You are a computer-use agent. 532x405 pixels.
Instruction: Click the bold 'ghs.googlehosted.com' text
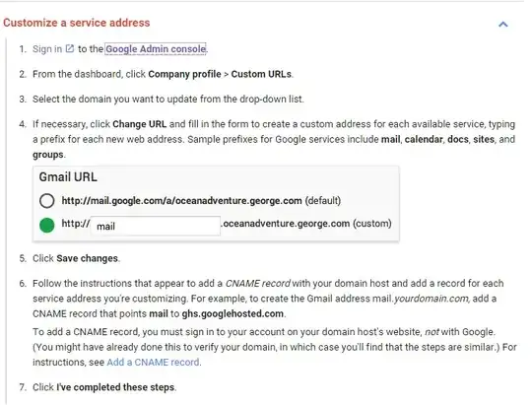pyautogui.click(x=233, y=313)
